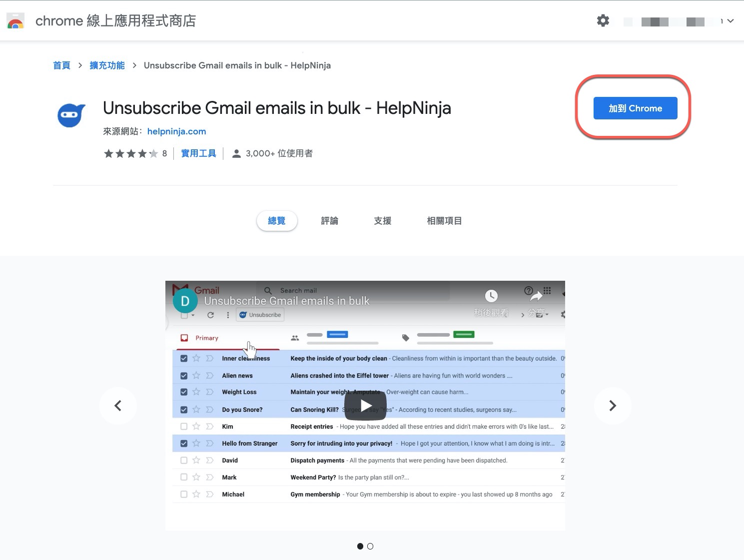Open the settings gear icon

[603, 20]
